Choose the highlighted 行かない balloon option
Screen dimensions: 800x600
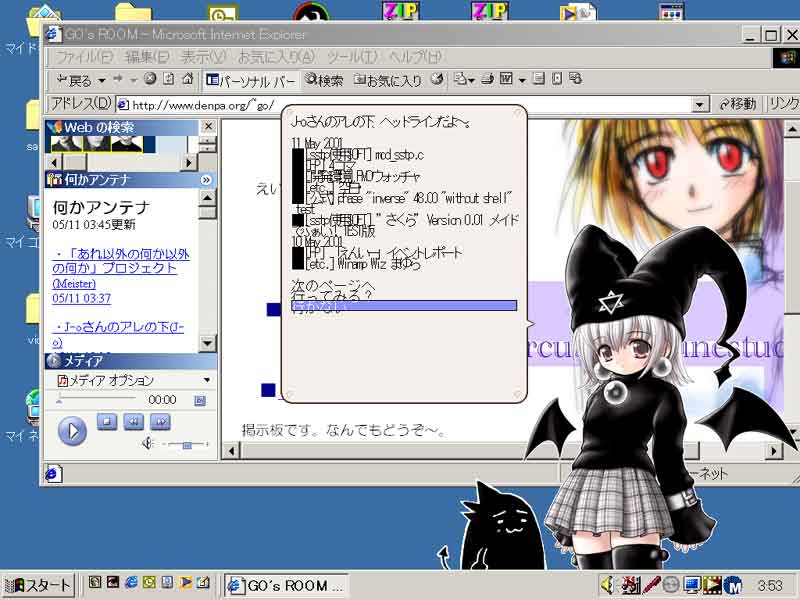tap(404, 306)
